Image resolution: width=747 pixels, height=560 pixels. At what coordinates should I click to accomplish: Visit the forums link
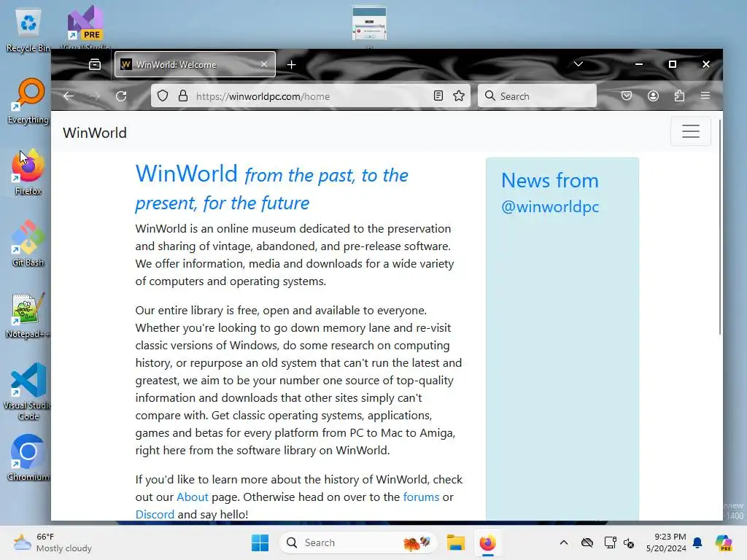click(x=421, y=497)
